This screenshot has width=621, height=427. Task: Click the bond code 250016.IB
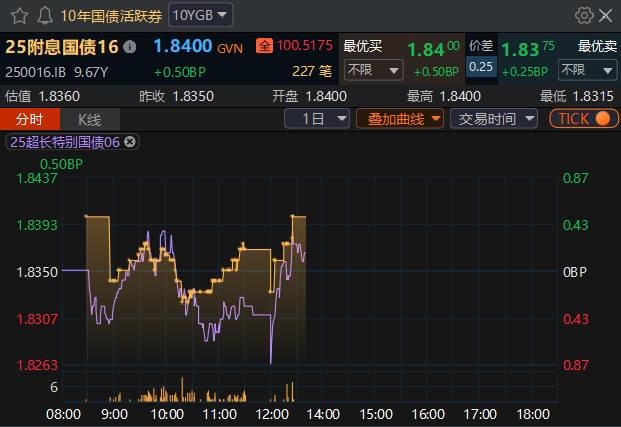[x=35, y=72]
